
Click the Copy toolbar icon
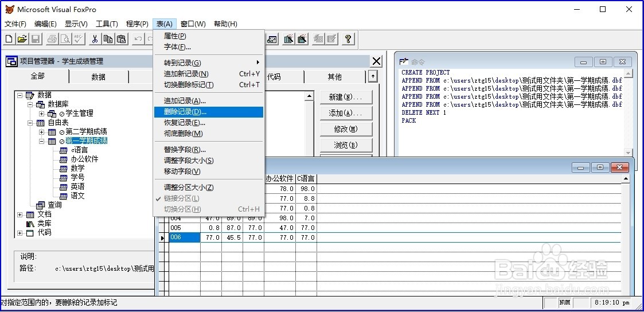[x=108, y=39]
